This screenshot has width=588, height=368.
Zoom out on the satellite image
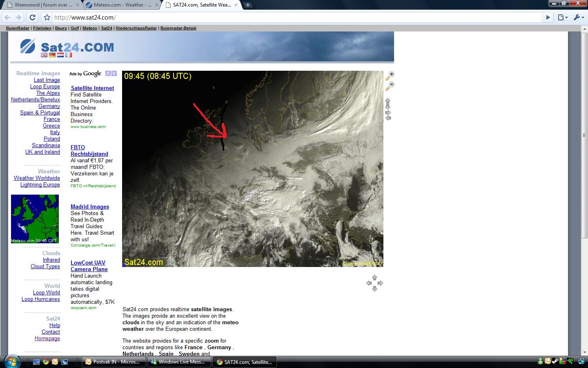(x=390, y=86)
